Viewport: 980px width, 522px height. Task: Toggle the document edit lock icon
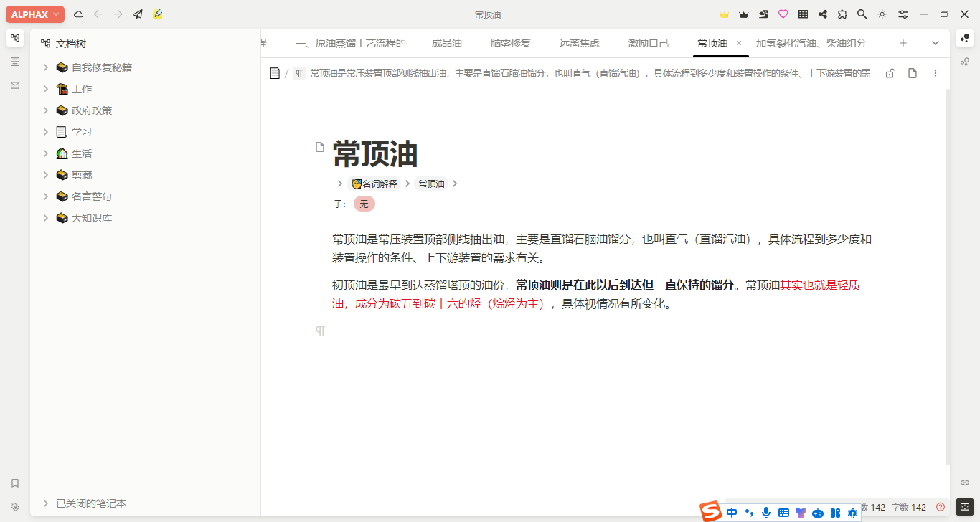pos(890,73)
